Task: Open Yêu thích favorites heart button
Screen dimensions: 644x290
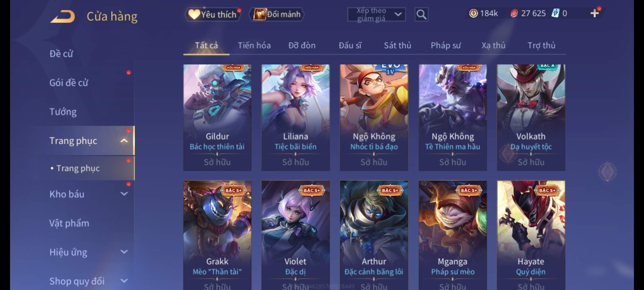Action: pos(213,14)
